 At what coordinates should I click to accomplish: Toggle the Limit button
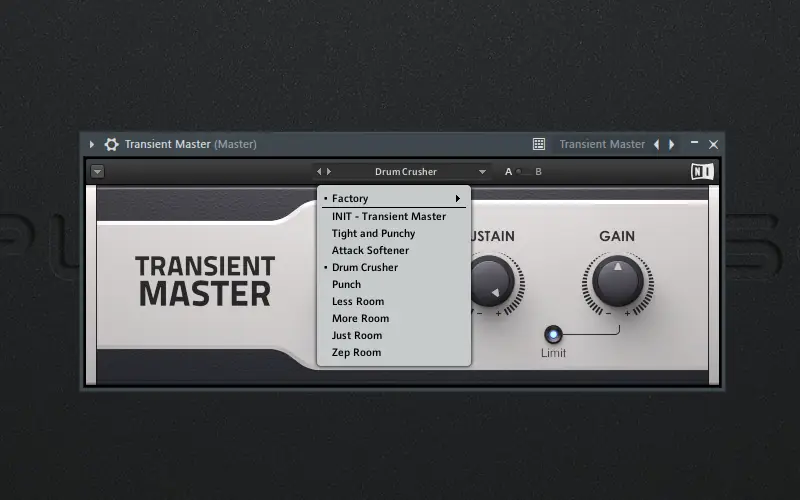554,335
